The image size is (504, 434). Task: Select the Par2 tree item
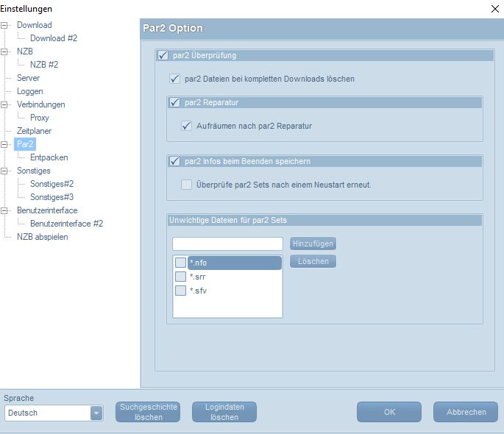click(x=25, y=144)
